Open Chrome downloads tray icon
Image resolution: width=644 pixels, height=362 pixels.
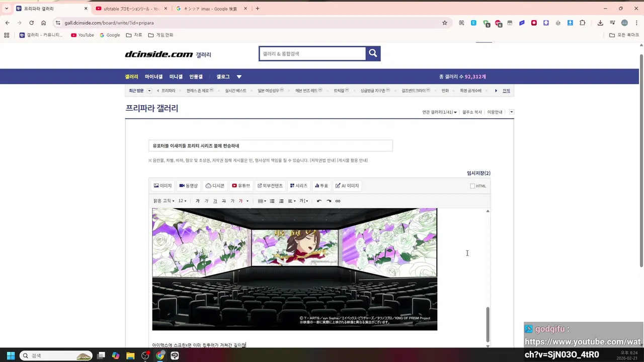pyautogui.click(x=600, y=23)
